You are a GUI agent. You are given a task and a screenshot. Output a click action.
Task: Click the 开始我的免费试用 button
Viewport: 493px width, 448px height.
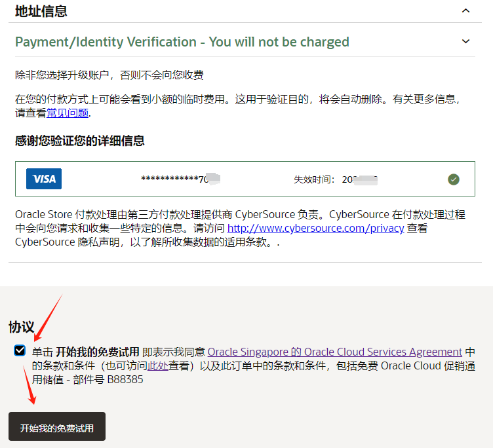57,426
